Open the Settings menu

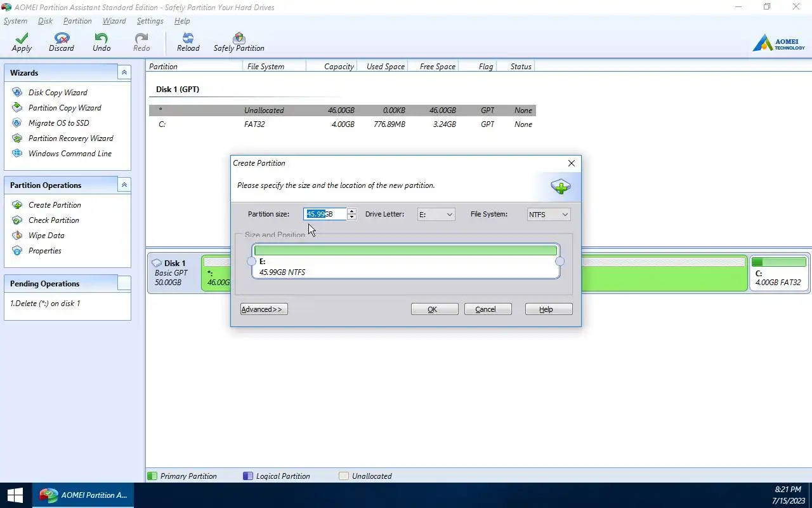150,21
